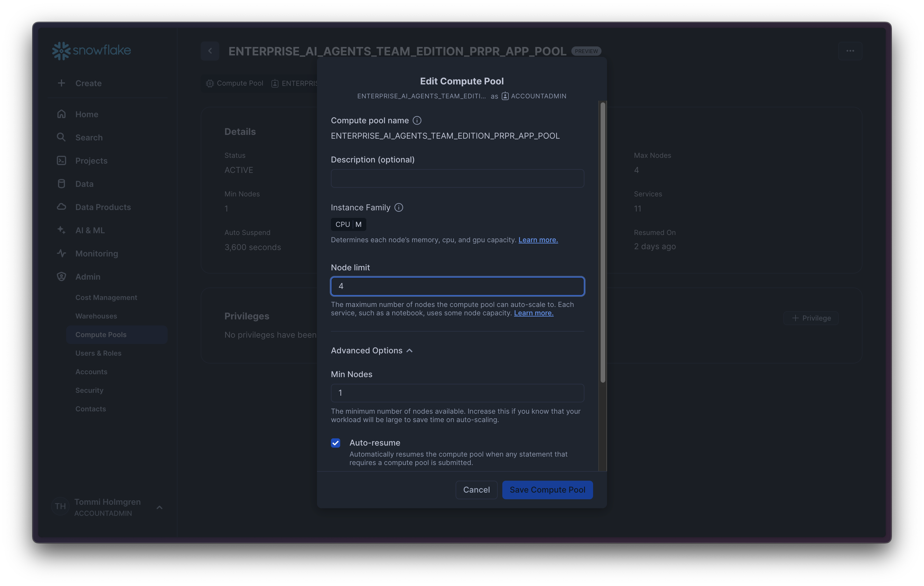Open Learn more link under Node limit
The width and height of the screenshot is (924, 586).
click(x=534, y=313)
